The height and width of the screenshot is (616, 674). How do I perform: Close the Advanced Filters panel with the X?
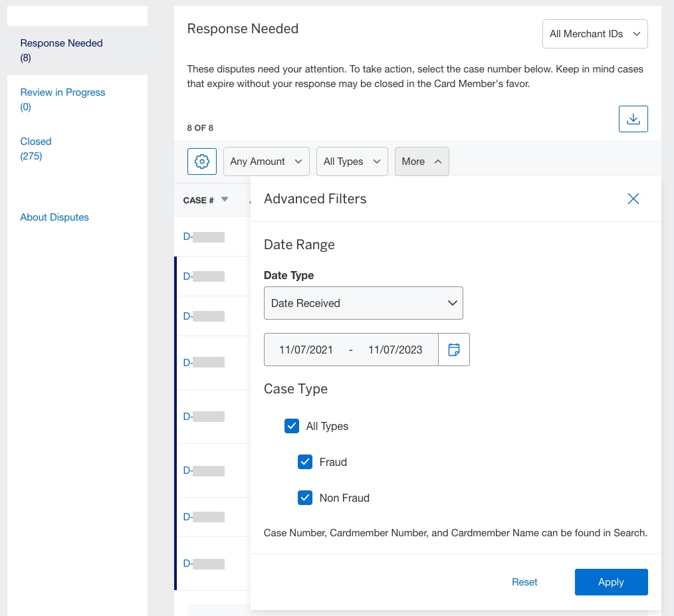pos(633,199)
